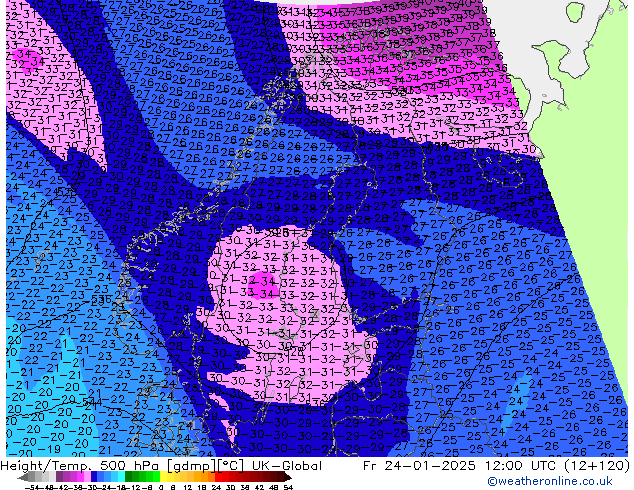Click the '-19' temperature value on the map
The height and width of the screenshot is (490, 634).
click(x=51, y=449)
